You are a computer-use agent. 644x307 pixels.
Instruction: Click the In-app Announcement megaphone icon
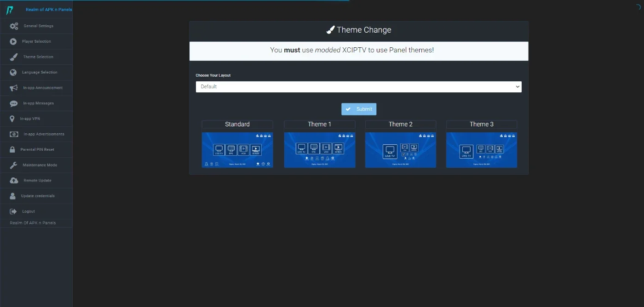coord(14,88)
